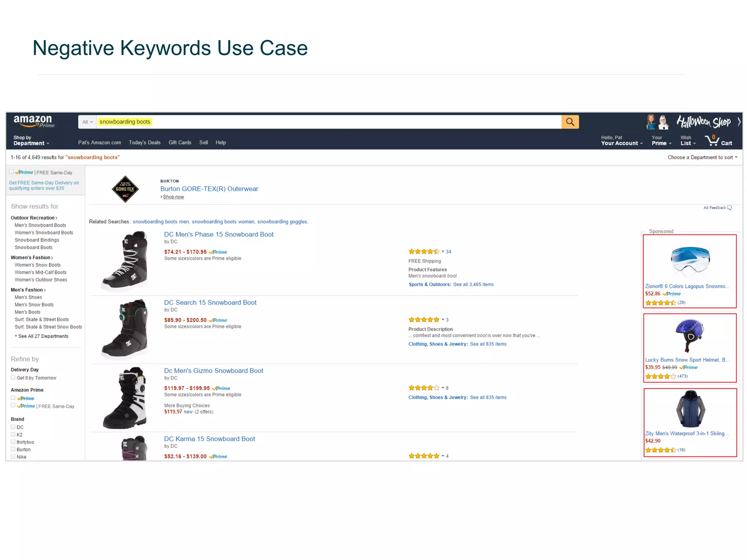Click star rating for DC Phase 15 boot
747x560 pixels.
click(424, 252)
